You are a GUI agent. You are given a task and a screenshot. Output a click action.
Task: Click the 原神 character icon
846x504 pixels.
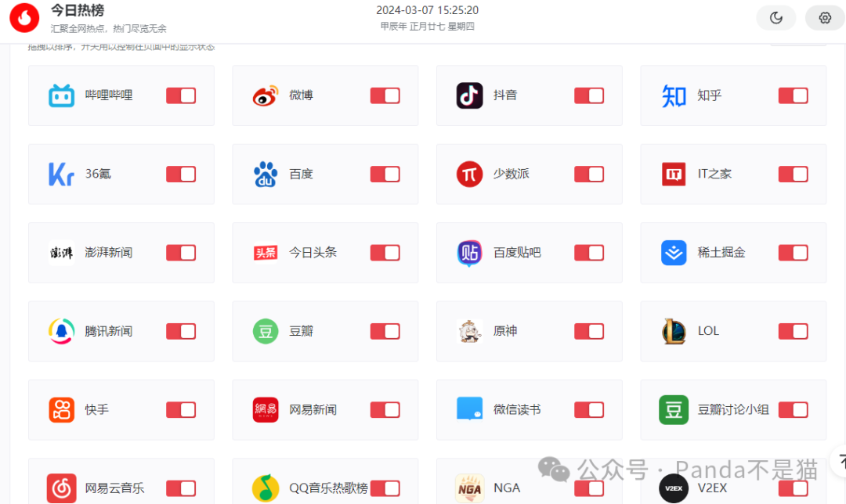coord(469,332)
